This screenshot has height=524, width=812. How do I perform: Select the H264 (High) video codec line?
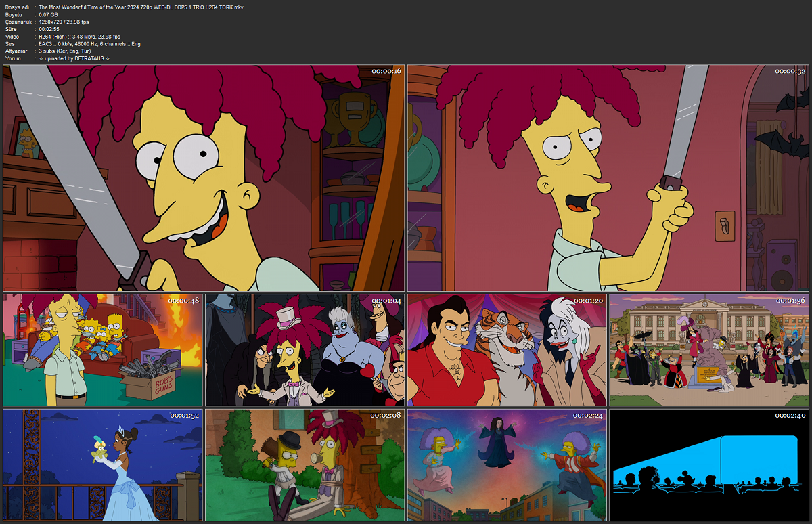tap(80, 37)
